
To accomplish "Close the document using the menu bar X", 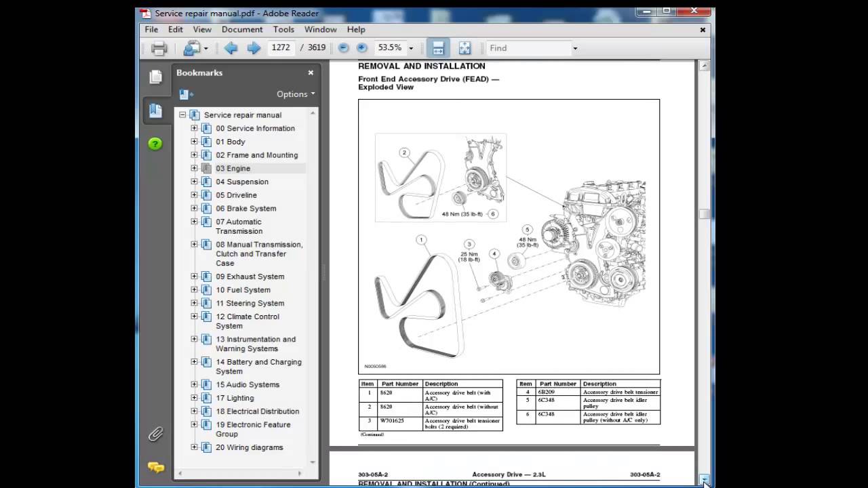I will coord(703,30).
